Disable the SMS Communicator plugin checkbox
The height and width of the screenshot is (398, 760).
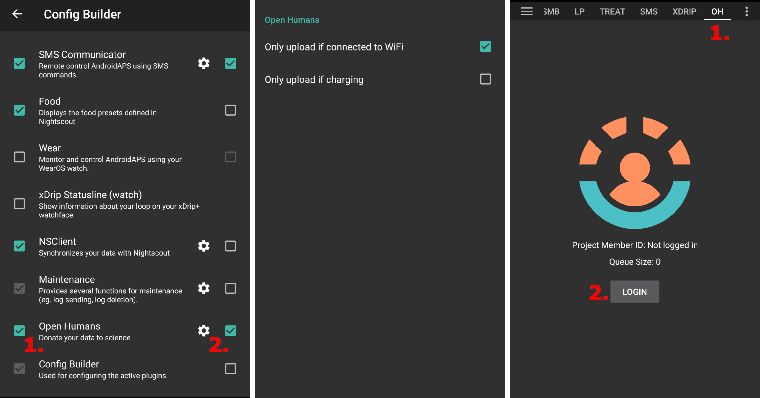(x=19, y=63)
